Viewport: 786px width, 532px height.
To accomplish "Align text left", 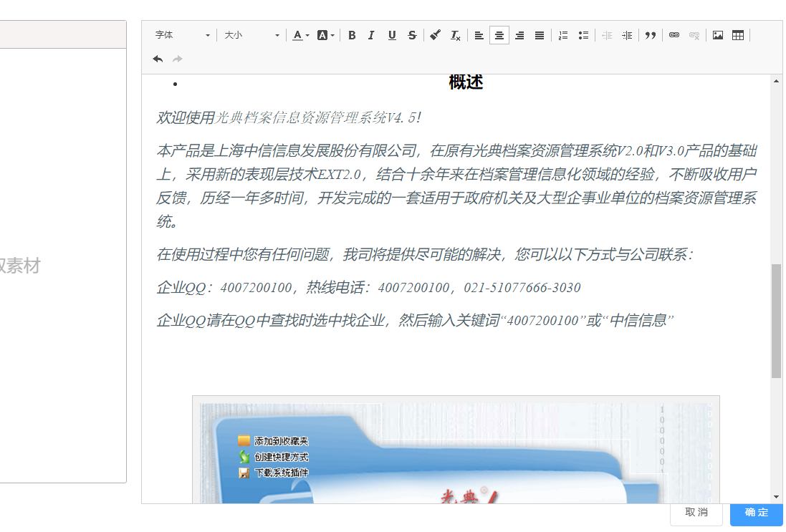I will (x=479, y=35).
